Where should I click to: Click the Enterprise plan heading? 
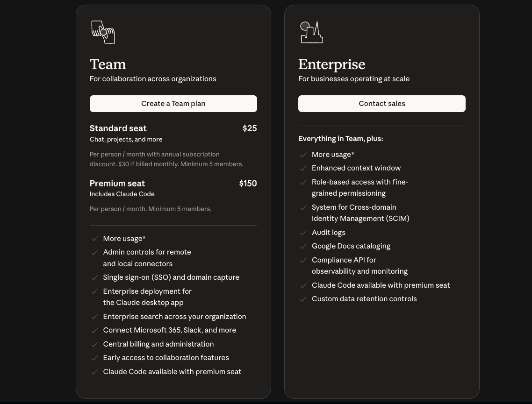331,64
